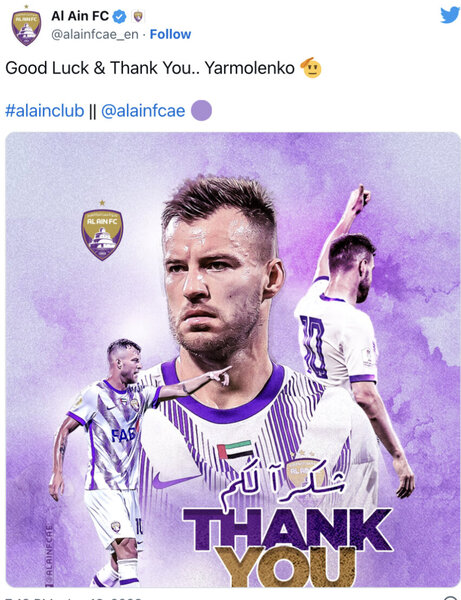Click the Al Ain FC crest in the poster
The image size is (461, 600).
pos(102,231)
